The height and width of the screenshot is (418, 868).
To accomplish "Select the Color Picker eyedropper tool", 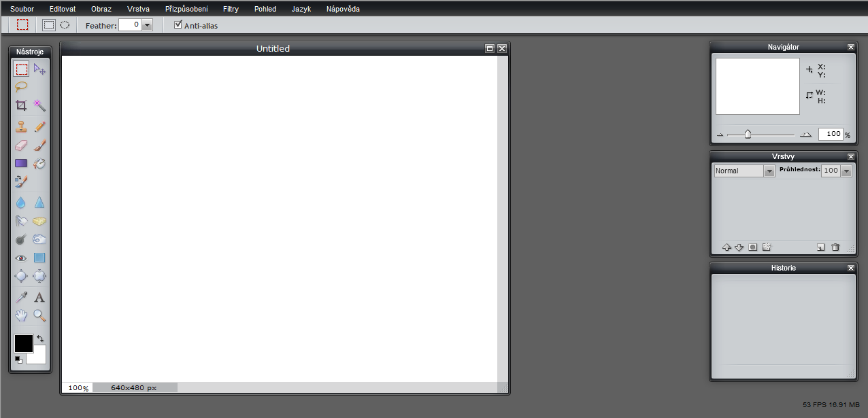I will pos(22,297).
